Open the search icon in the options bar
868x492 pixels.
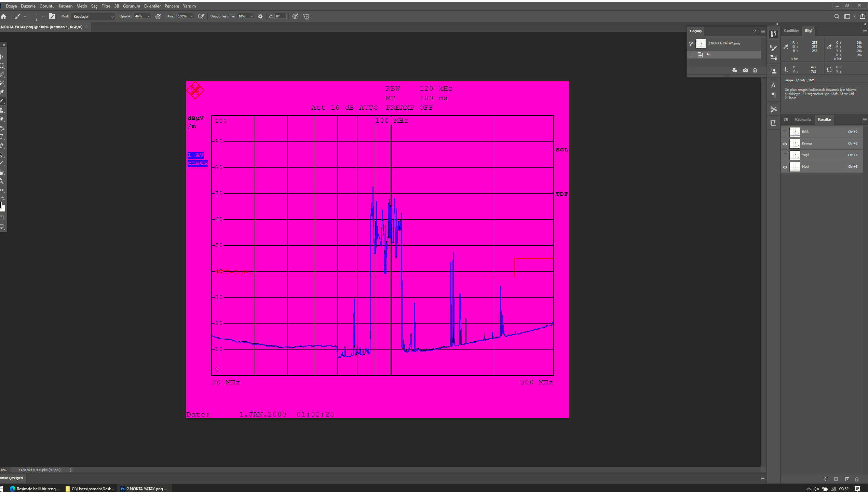click(x=837, y=16)
